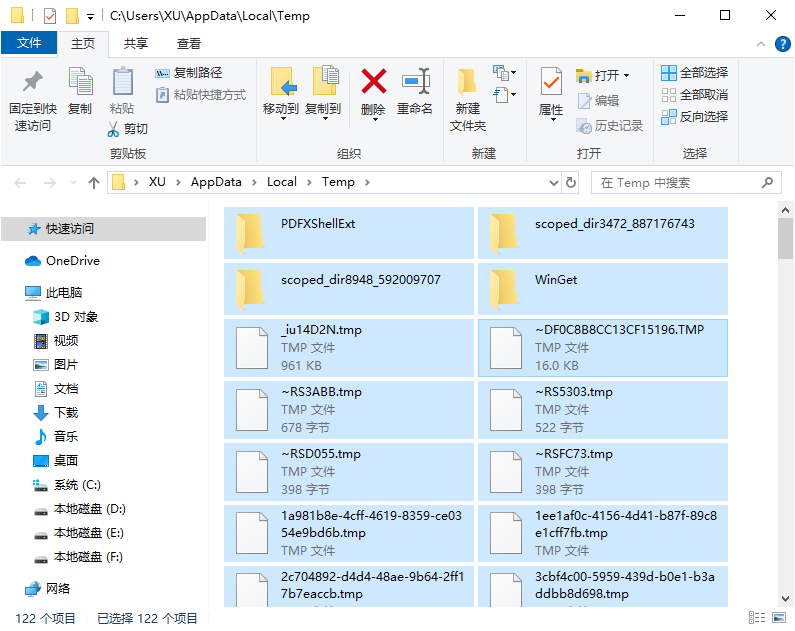The width and height of the screenshot is (795, 631).
Task: Click Copy Path button
Action: click(x=189, y=73)
